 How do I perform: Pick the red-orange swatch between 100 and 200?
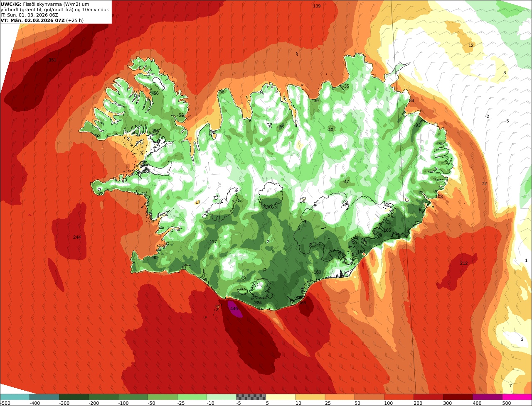coord(399,397)
